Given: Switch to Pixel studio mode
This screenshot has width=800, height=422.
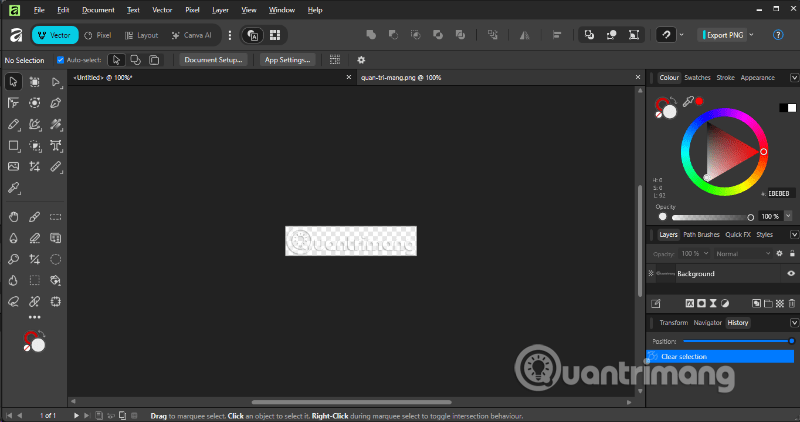Looking at the screenshot, I should (x=97, y=35).
